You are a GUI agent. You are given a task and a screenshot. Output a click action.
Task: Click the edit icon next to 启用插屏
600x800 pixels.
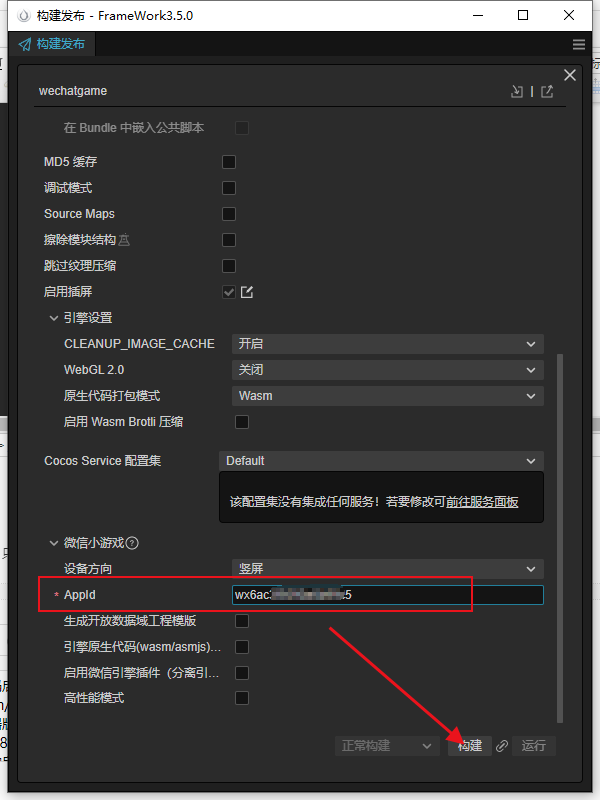247,292
